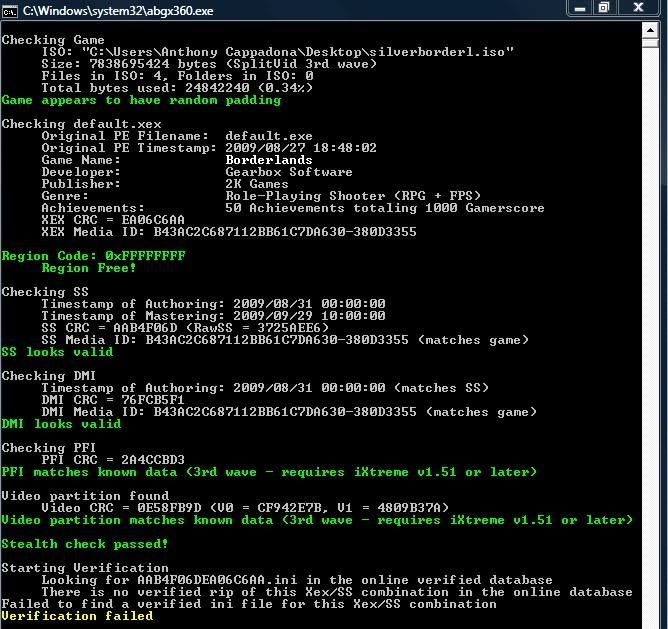Click the game name Borderlands

(x=269, y=160)
